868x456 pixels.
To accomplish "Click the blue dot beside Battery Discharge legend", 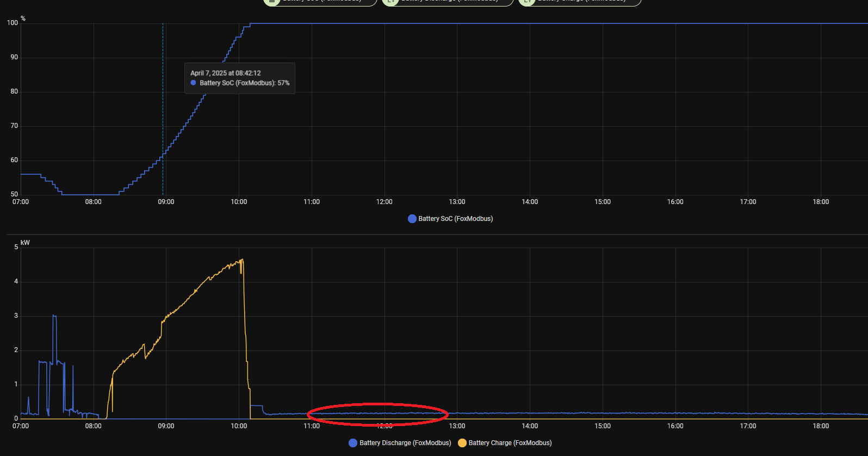I will (353, 443).
